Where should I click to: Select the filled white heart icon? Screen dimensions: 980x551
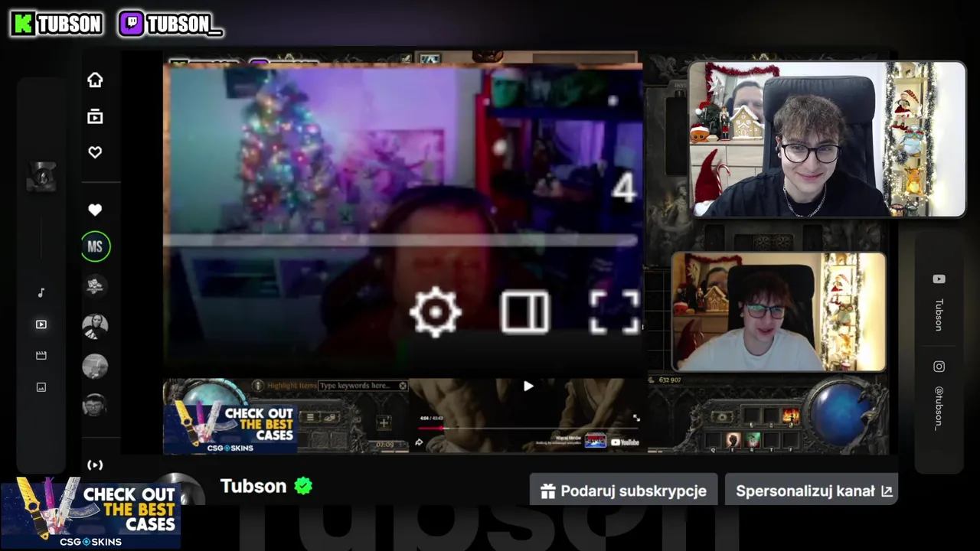(x=95, y=210)
